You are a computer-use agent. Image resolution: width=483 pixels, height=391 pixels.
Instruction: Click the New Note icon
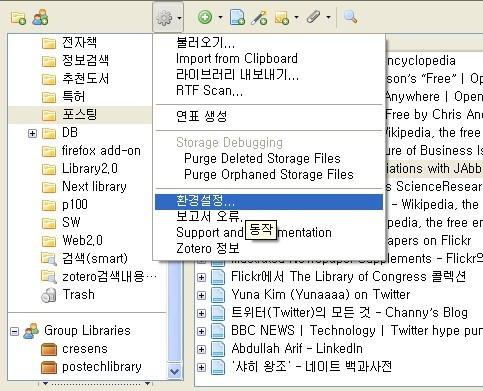[x=282, y=18]
